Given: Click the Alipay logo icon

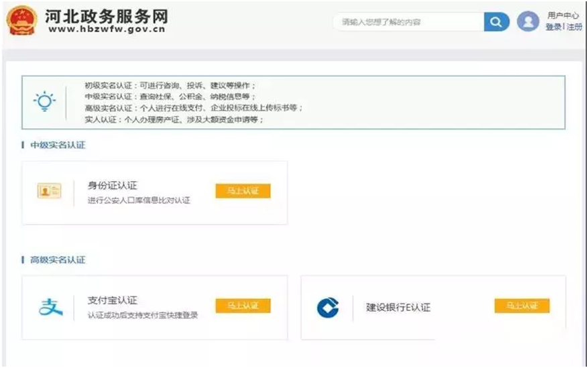Looking at the screenshot, I should click(x=51, y=307).
